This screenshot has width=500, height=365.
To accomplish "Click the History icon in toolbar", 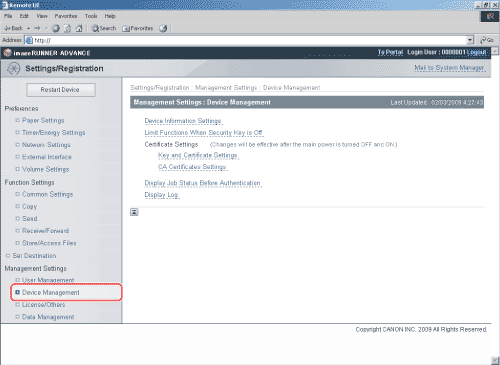I will [x=163, y=28].
